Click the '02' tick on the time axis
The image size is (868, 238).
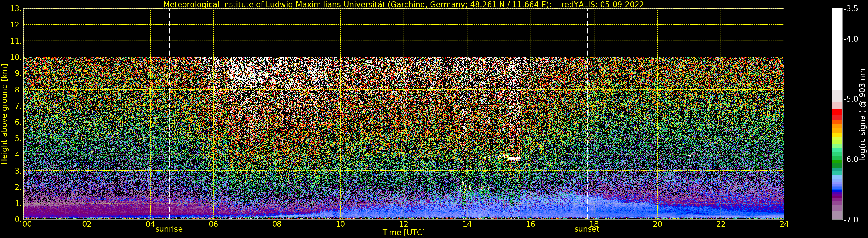tap(87, 224)
